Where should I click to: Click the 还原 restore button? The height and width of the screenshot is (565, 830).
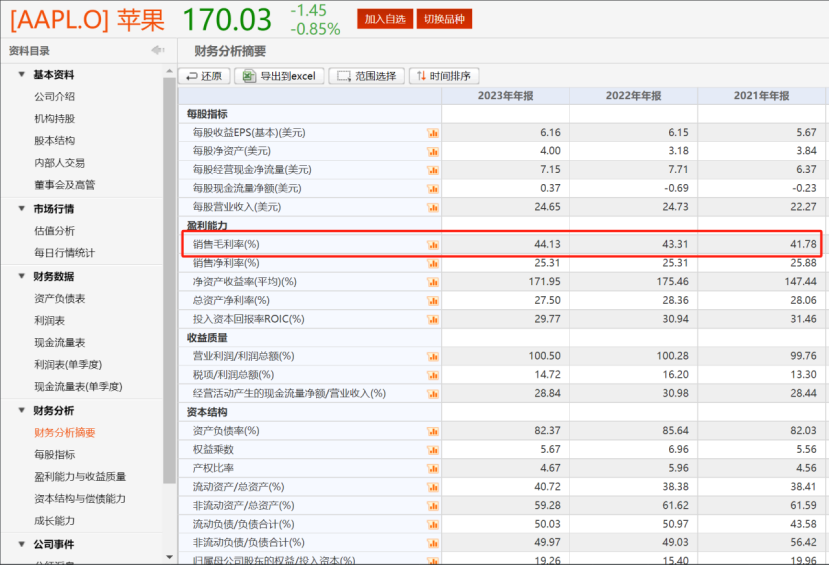(x=204, y=76)
